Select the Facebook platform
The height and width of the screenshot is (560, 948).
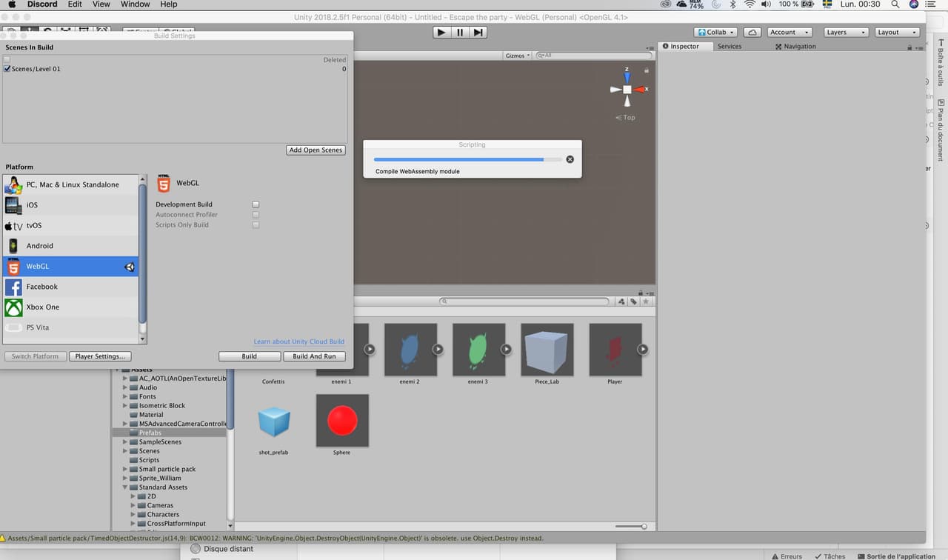pos(71,287)
